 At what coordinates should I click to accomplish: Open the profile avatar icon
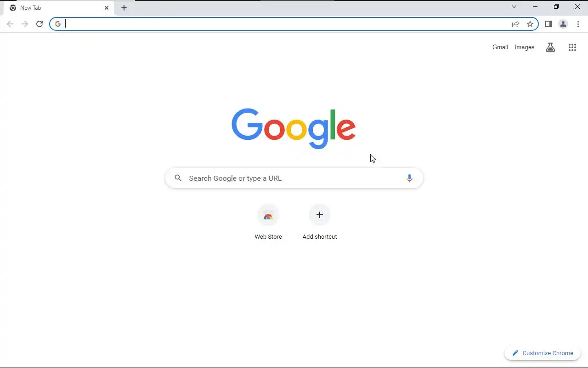coord(563,24)
